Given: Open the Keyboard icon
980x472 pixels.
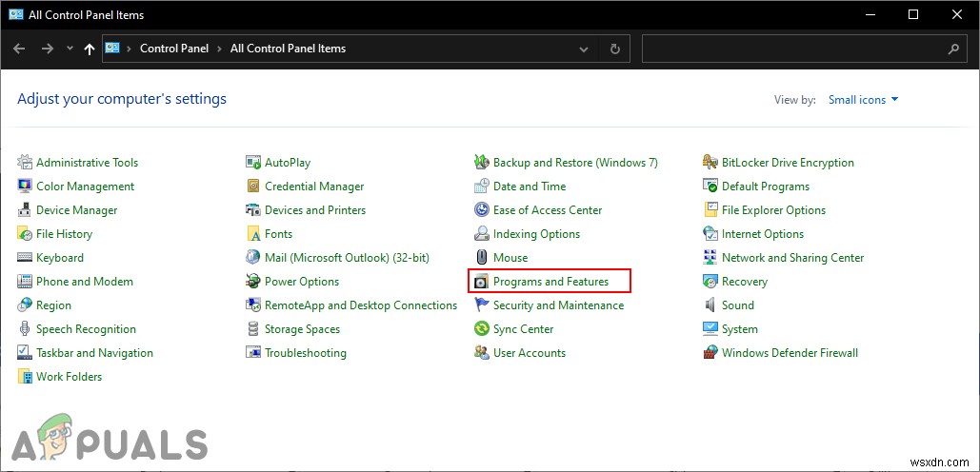Looking at the screenshot, I should pos(25,257).
